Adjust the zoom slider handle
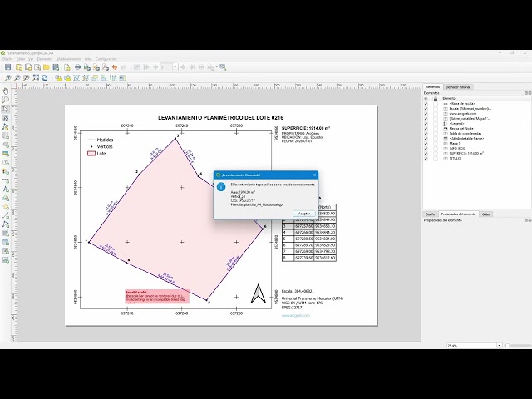 [x=507, y=346]
